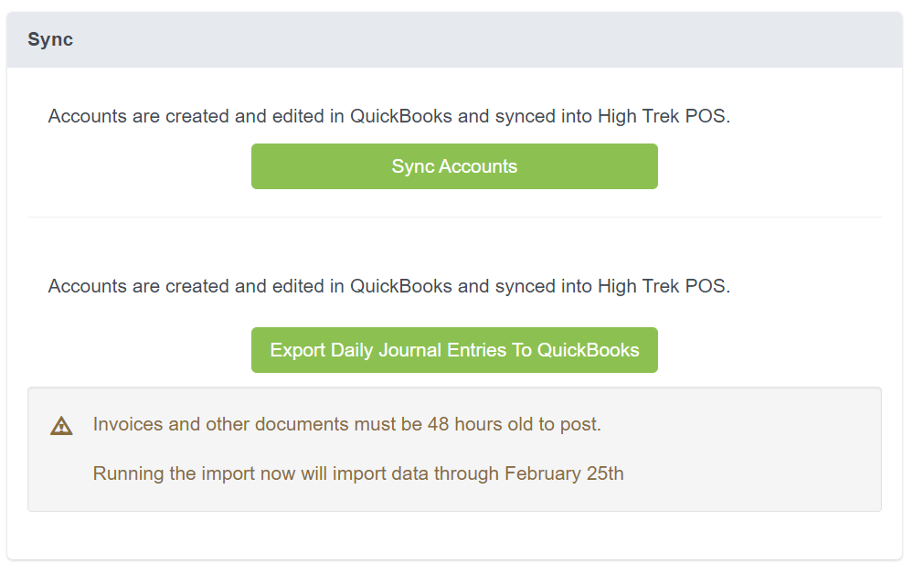Viewport: 924px width, 574px height.
Task: Click the warning triangle icon in the alert
Action: pos(61,426)
